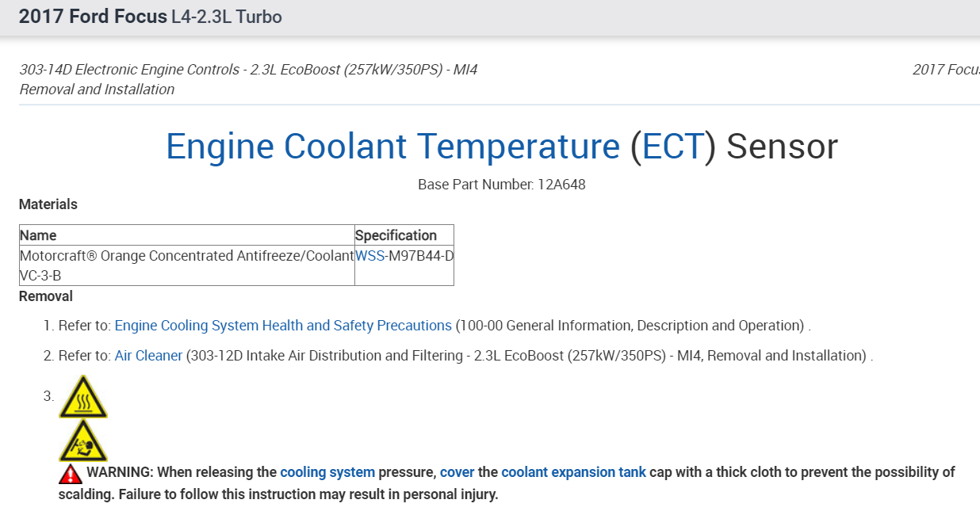
Task: Open the WSS specification link
Action: click(369, 256)
